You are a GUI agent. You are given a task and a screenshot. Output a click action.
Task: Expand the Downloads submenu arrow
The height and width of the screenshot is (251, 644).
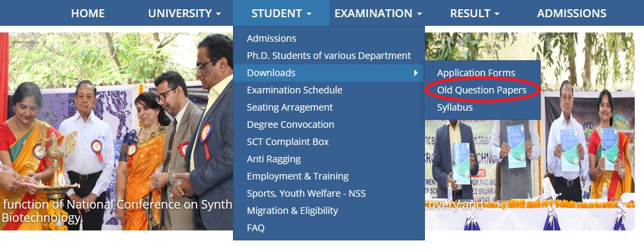tap(416, 73)
